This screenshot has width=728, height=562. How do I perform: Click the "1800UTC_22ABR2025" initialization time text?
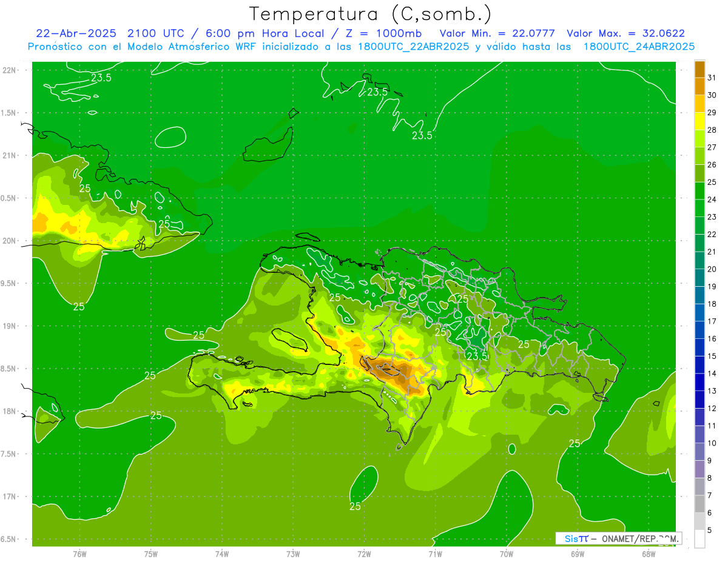coord(414,46)
